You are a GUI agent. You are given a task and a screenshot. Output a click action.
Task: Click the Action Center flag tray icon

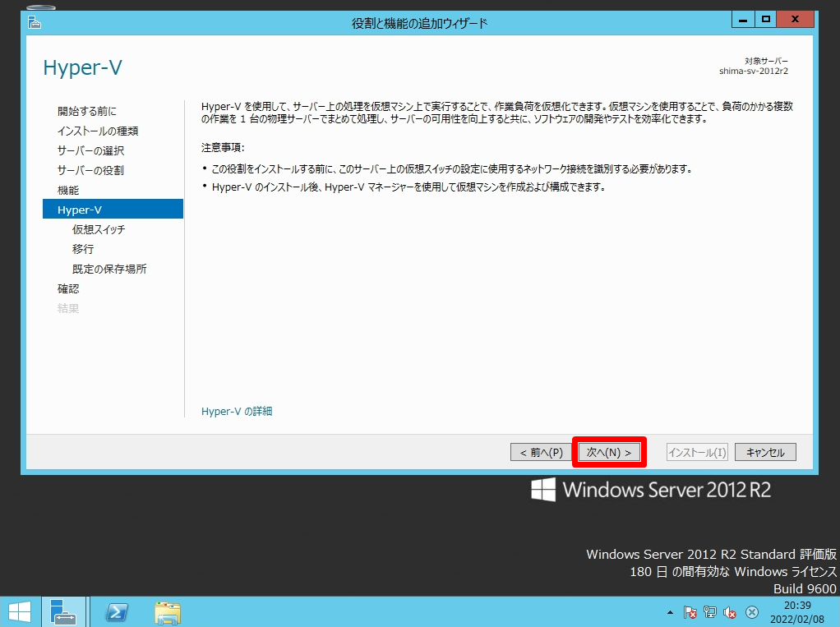690,612
